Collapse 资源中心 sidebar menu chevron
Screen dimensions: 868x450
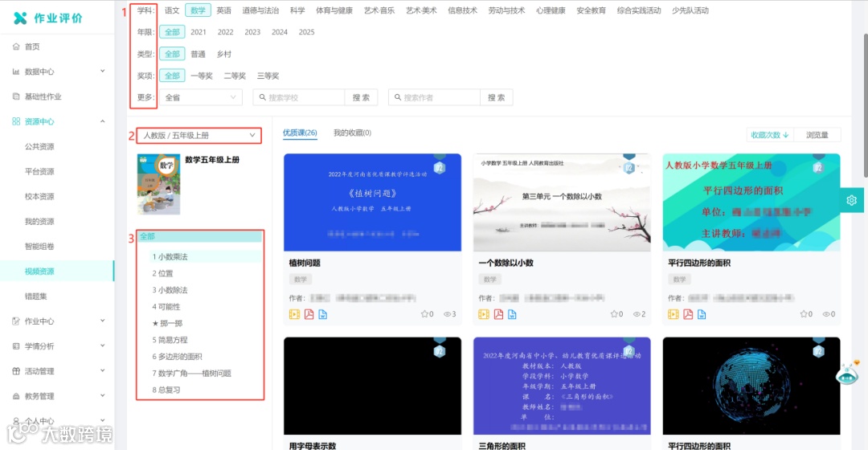pyautogui.click(x=102, y=121)
